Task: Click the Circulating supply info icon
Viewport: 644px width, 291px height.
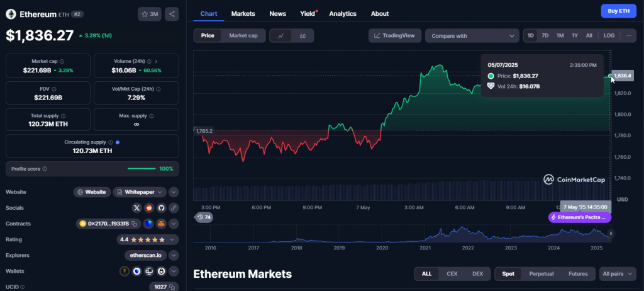Action: coord(111,142)
